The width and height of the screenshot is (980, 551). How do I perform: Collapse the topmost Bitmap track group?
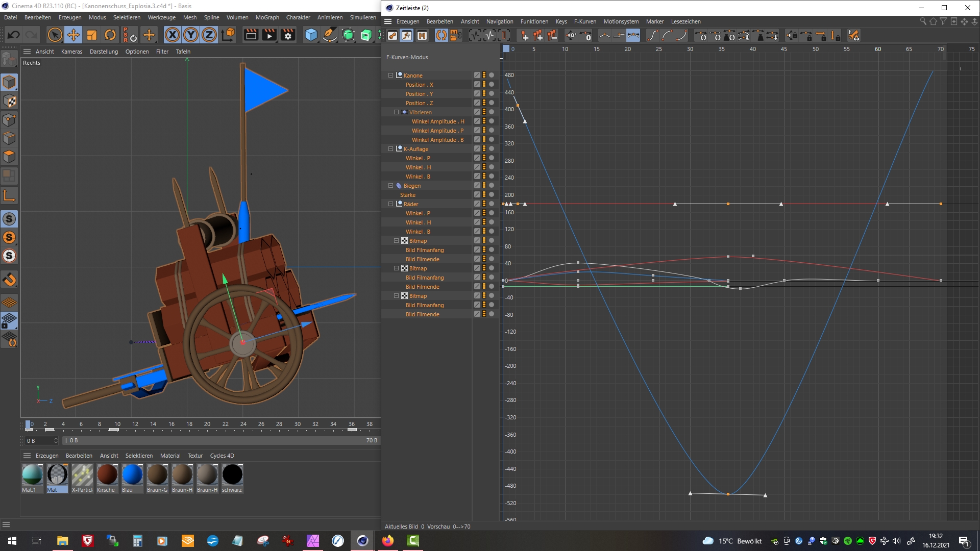(396, 241)
